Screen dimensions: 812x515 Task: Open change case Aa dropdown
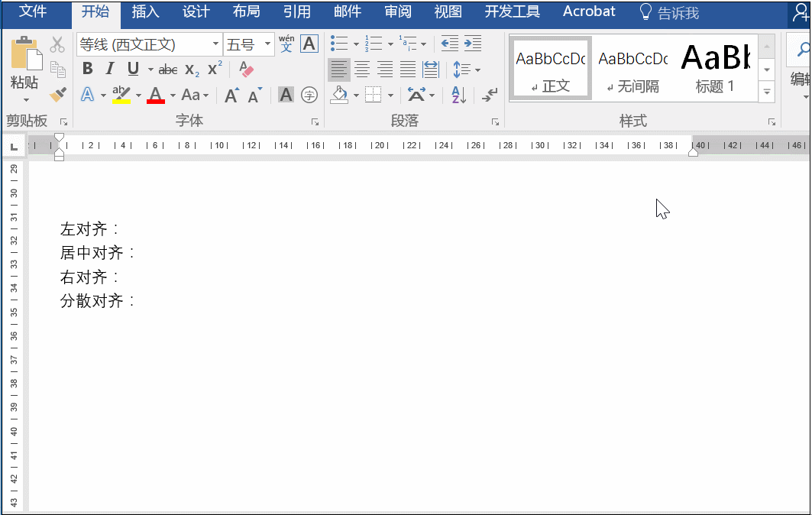(195, 96)
